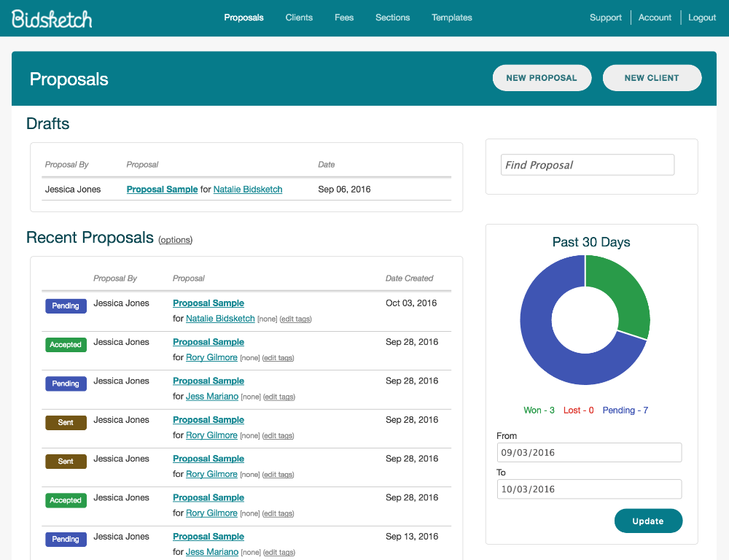
Task: Open Jess Mariano's client page
Action: pos(211,396)
